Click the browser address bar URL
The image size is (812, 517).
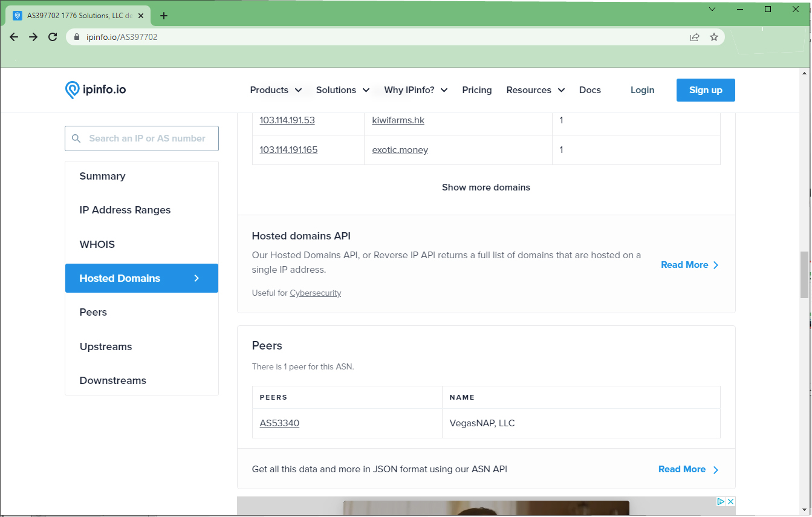click(x=122, y=37)
